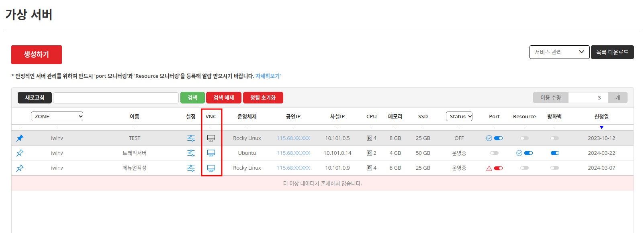The image size is (644, 233).
Task: Click the green 검색 button
Action: [x=192, y=97]
